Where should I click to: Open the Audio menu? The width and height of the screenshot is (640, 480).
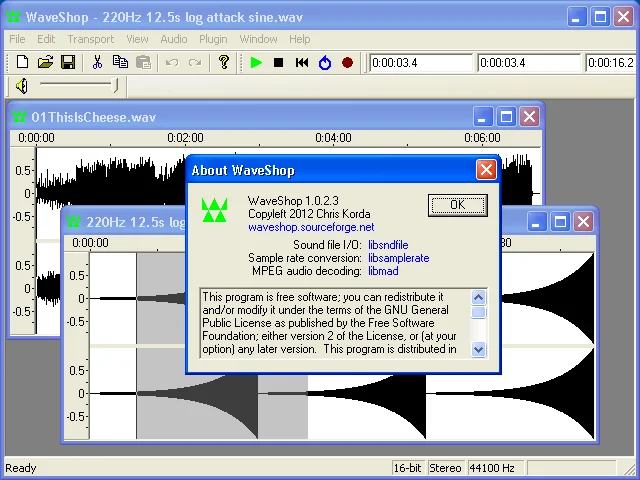[173, 39]
